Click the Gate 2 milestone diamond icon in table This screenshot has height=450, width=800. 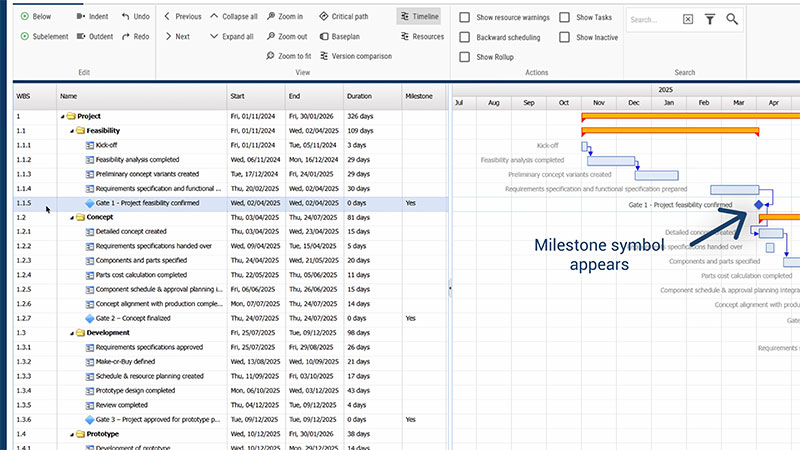tap(90, 318)
